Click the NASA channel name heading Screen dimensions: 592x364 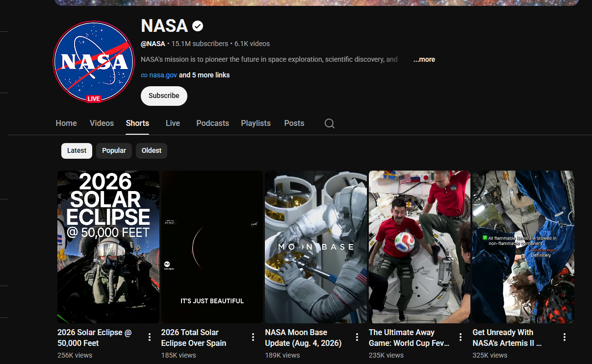164,26
